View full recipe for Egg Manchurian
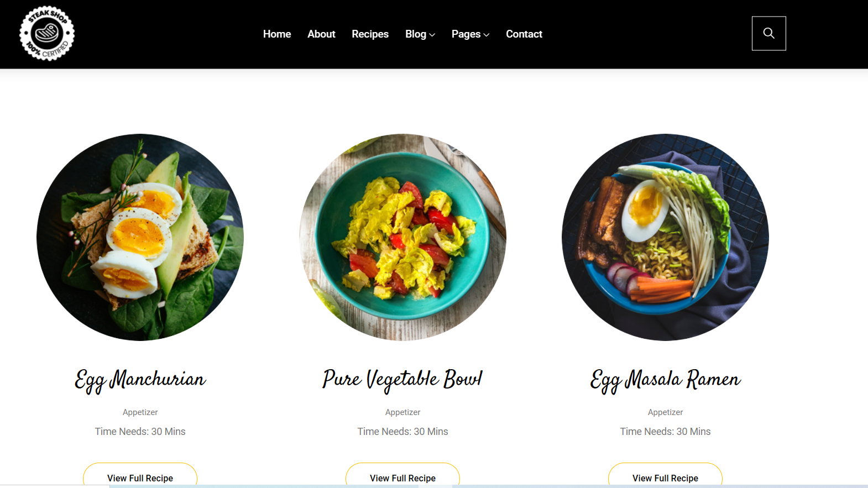The width and height of the screenshot is (868, 488). click(140, 476)
